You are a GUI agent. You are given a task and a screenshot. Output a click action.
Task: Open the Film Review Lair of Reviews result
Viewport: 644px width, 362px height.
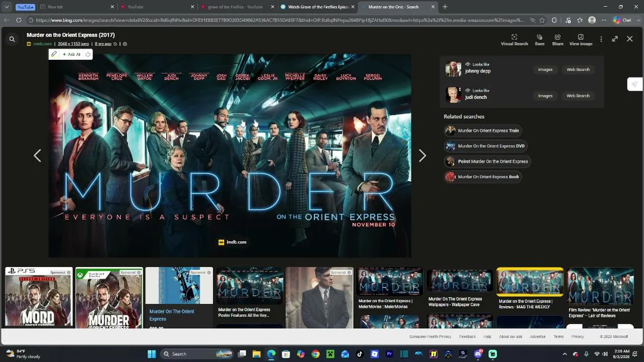(x=600, y=294)
